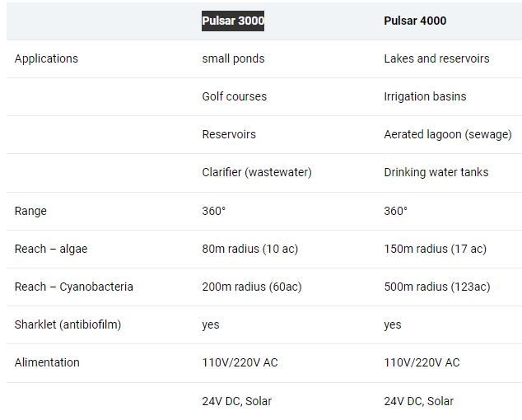The image size is (522, 420).
Task: Click Pulsar 4000's '24V DC, Solar' value
Action: 418,401
